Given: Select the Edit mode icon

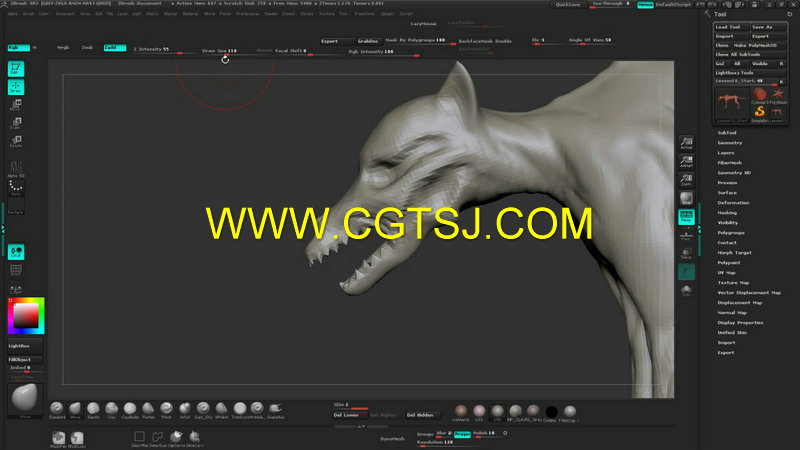Looking at the screenshot, I should click(x=16, y=69).
